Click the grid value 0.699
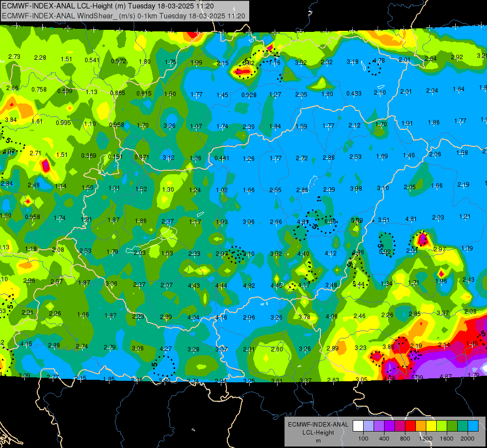 point(65,91)
